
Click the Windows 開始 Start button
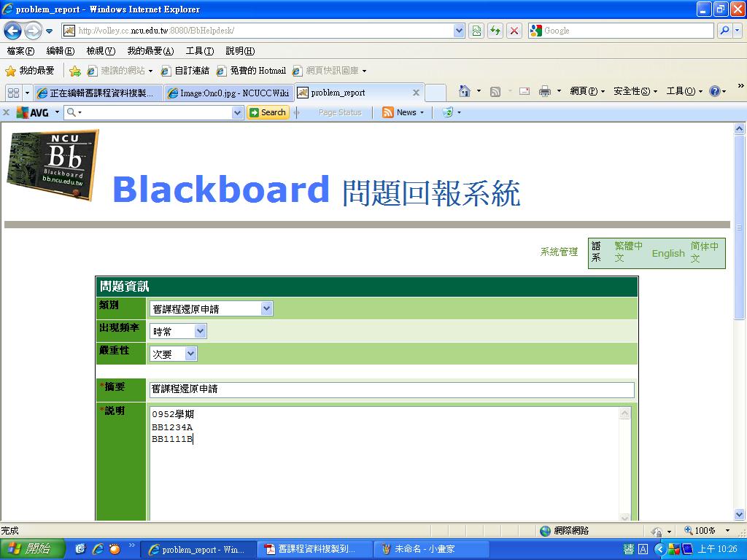click(x=32, y=549)
